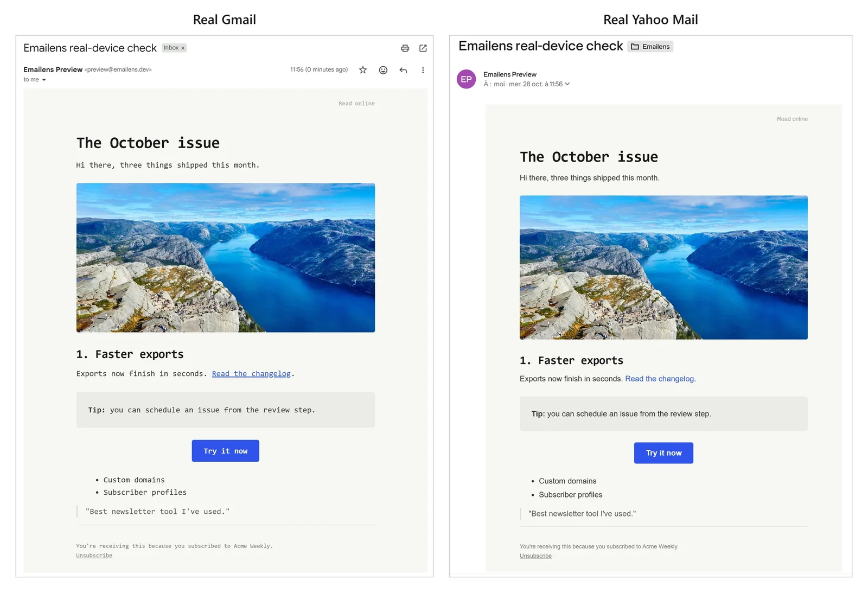Open 'Read the changelog' link in Gmail
The height and width of the screenshot is (593, 868).
click(251, 374)
